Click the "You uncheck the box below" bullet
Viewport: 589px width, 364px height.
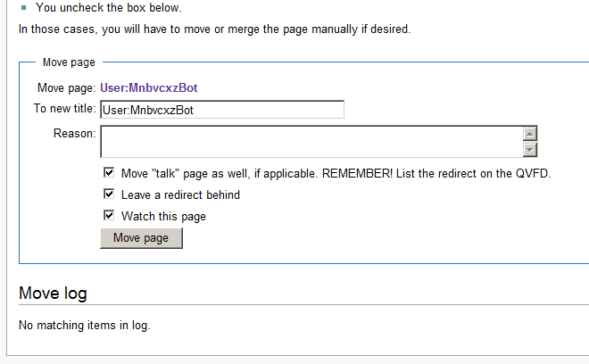tap(108, 8)
